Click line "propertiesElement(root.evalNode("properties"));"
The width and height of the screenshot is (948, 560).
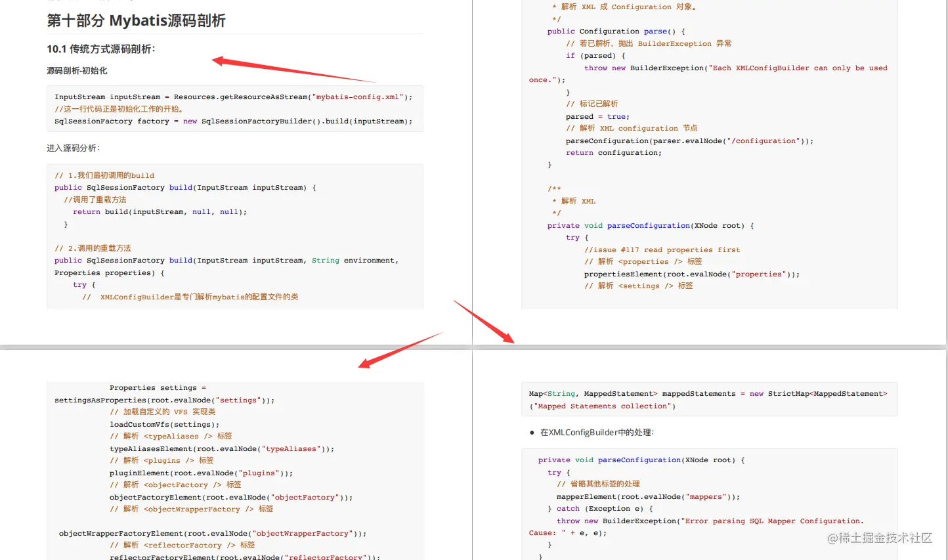click(692, 274)
